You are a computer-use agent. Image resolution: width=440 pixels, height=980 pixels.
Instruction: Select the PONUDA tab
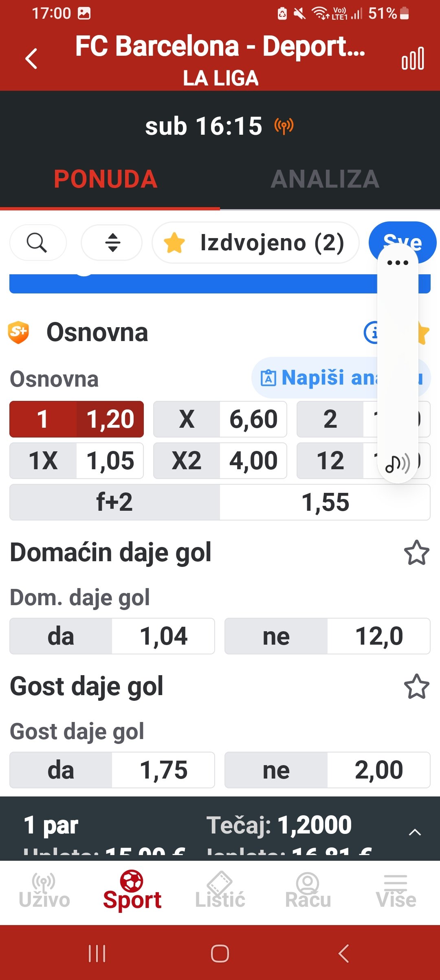[106, 179]
